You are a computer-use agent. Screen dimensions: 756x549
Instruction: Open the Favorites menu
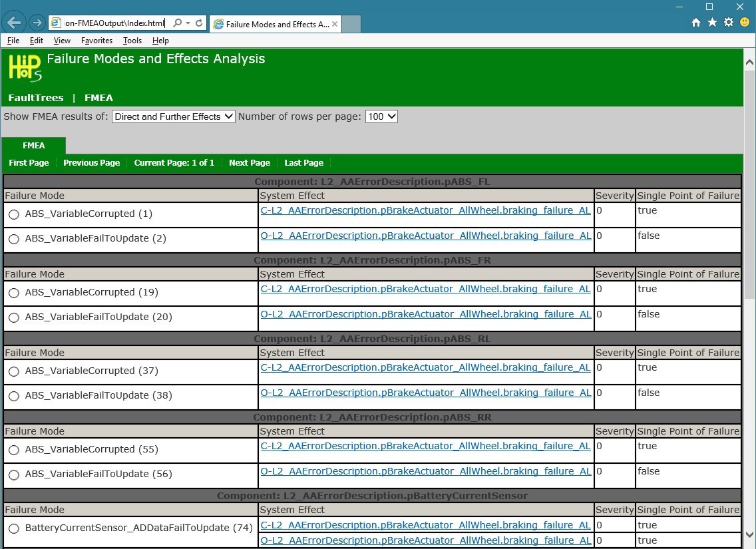[x=96, y=41]
